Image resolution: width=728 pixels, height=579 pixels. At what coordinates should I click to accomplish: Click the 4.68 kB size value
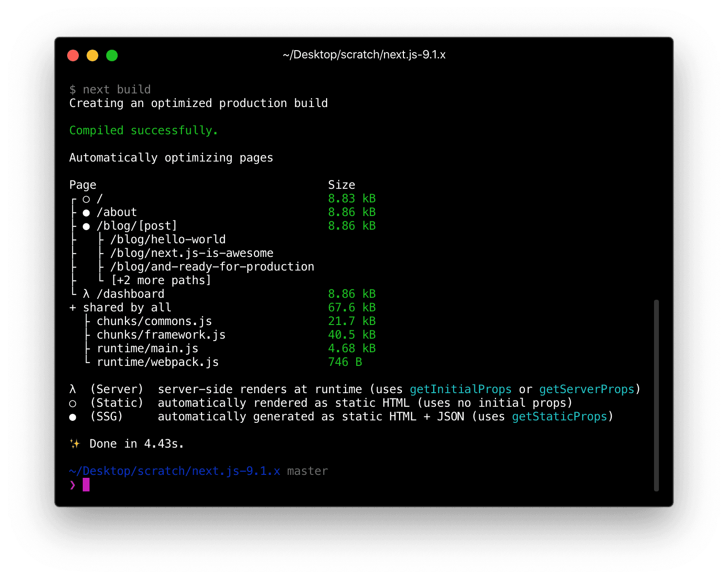[x=352, y=348]
